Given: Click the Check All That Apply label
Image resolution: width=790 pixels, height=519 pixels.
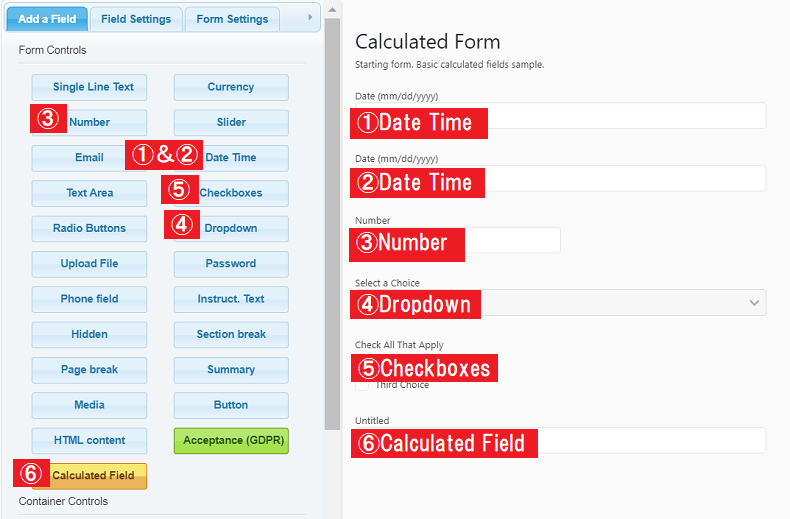Looking at the screenshot, I should click(x=399, y=345).
